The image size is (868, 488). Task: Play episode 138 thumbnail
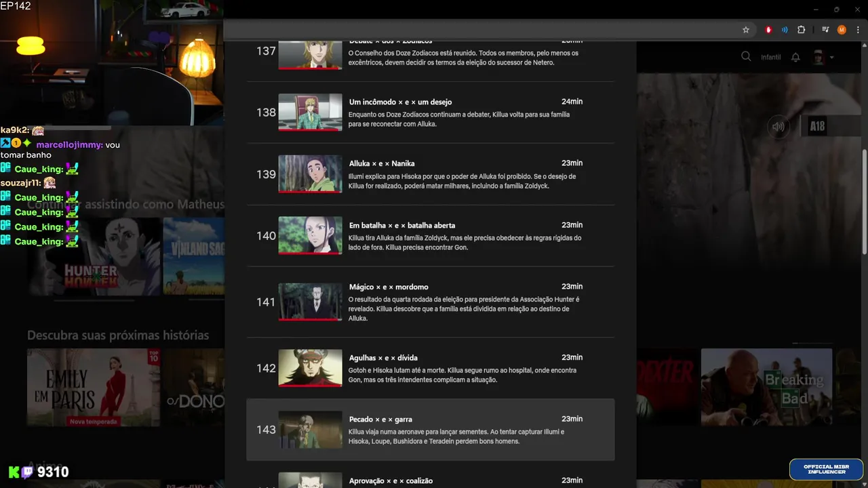coord(310,112)
